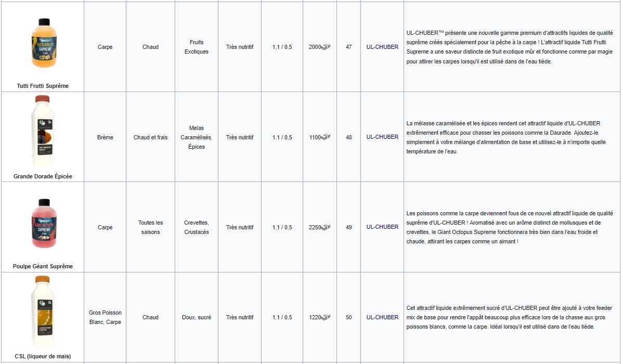
Task: Click the Gros Poisson Blanc, Carpe cell
Action: pos(105,317)
